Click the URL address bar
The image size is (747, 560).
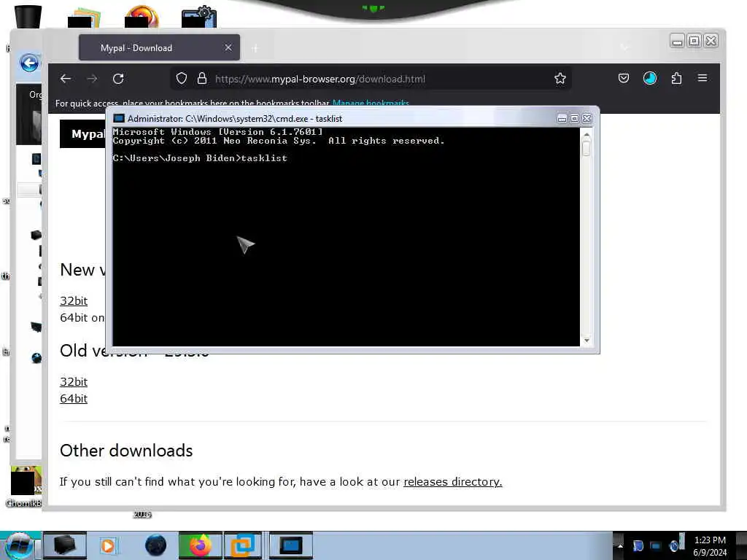(x=371, y=79)
